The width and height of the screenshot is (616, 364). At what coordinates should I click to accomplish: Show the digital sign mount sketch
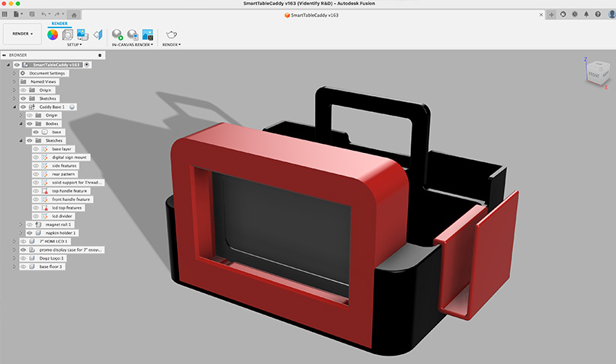coord(36,158)
